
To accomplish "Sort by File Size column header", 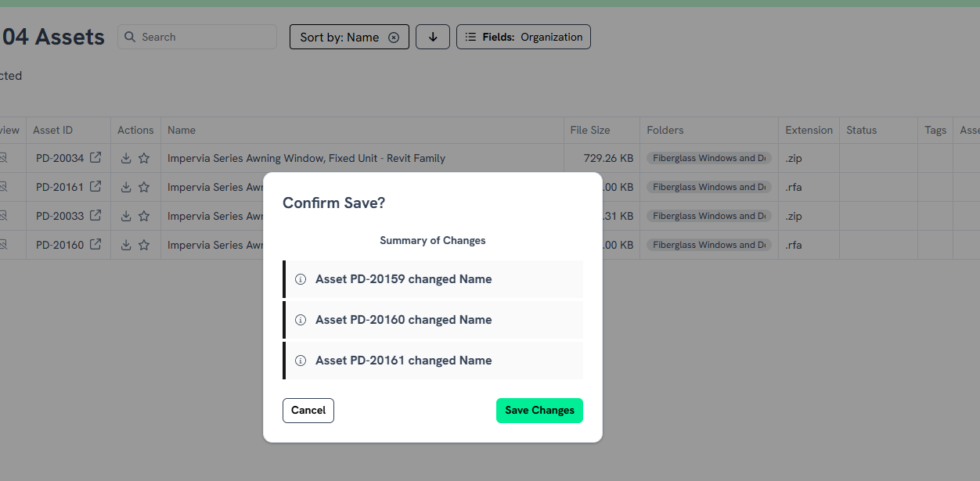I will pyautogui.click(x=590, y=130).
